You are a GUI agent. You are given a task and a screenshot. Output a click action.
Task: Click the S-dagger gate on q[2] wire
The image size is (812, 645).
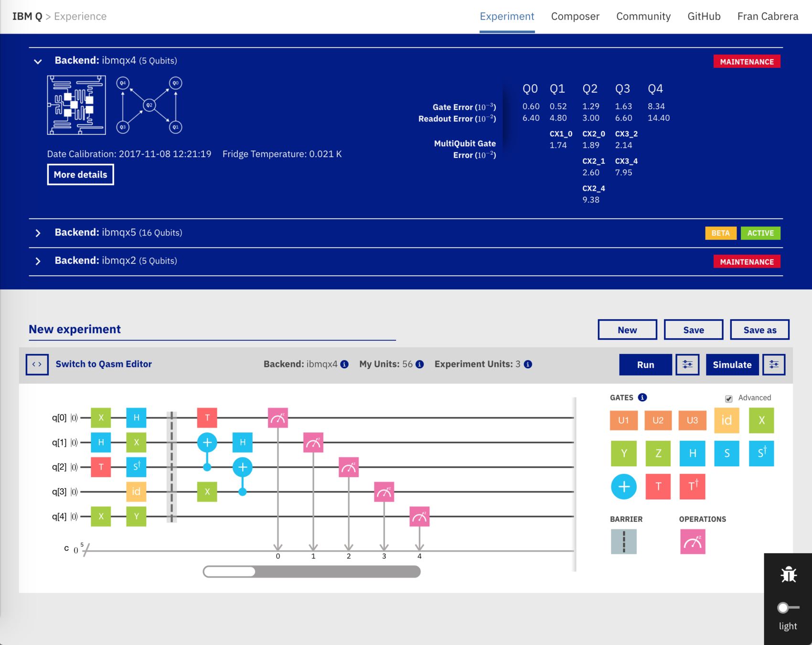point(136,467)
